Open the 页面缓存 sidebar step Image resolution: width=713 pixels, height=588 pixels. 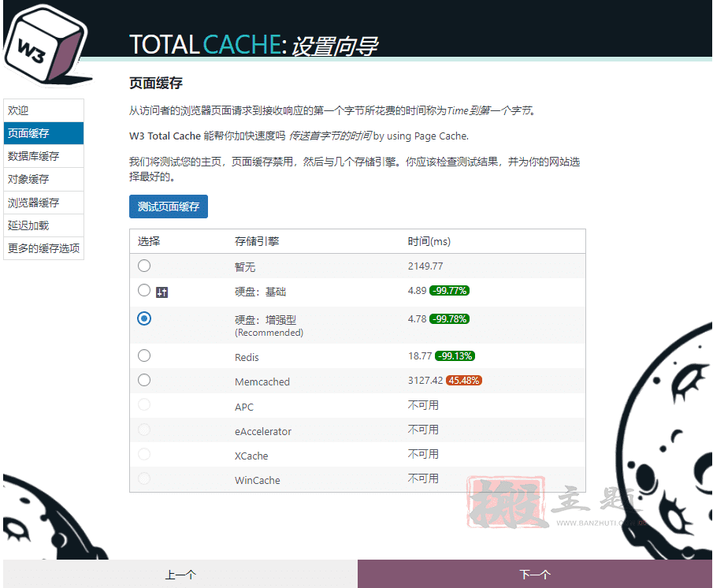pyautogui.click(x=43, y=133)
